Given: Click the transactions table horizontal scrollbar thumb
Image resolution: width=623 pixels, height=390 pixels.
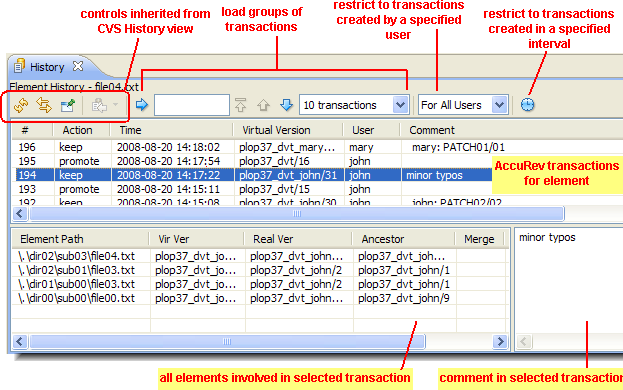Looking at the screenshot, I should (x=297, y=214).
